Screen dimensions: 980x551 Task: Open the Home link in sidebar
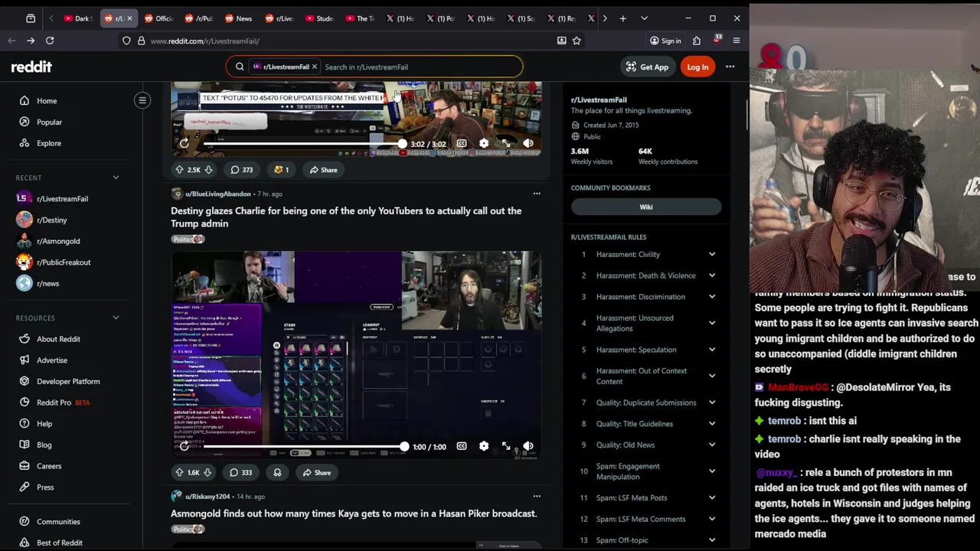tap(47, 101)
